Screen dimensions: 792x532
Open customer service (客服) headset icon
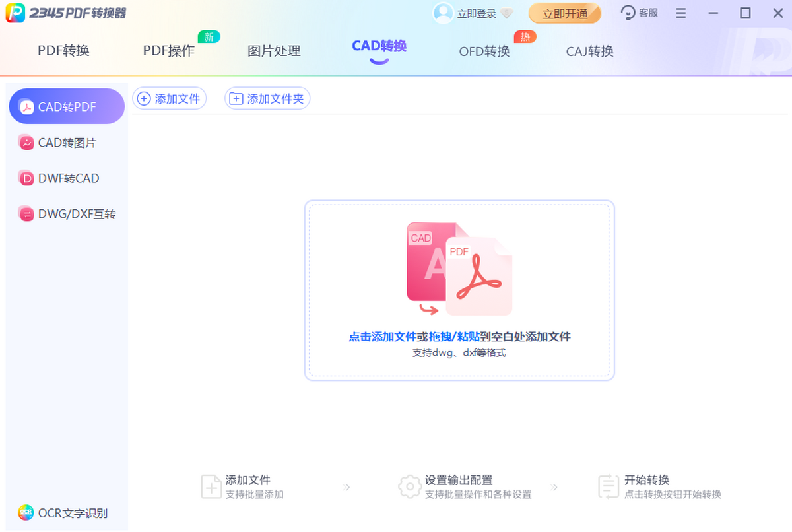tap(628, 13)
